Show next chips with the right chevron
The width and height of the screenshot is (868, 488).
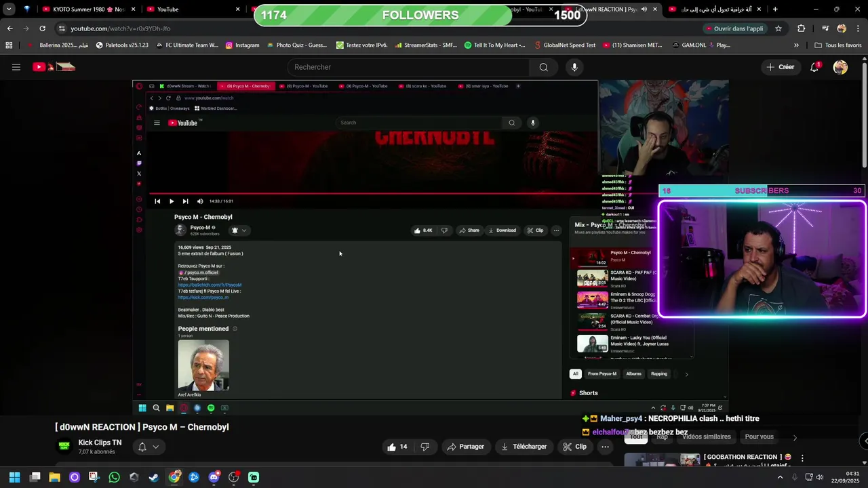point(795,437)
